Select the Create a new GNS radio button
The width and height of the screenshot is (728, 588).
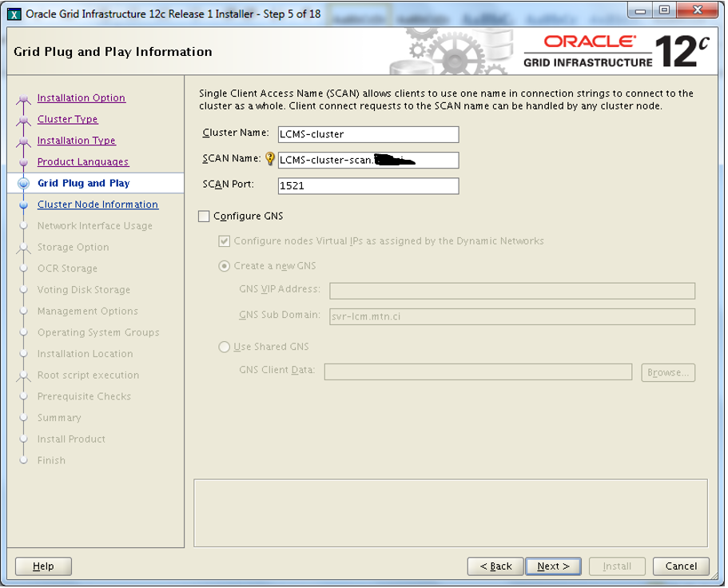coord(225,266)
